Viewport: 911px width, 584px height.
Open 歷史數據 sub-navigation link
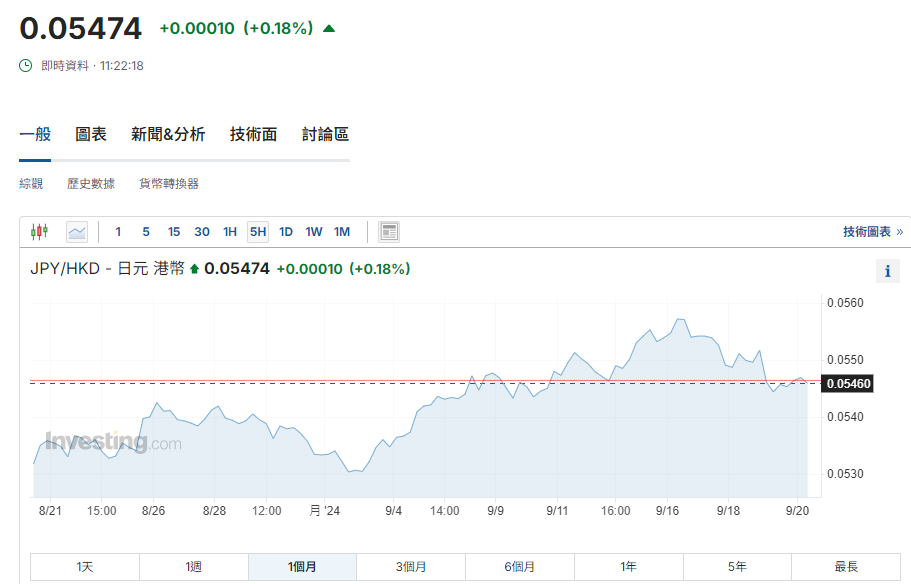tap(91, 184)
